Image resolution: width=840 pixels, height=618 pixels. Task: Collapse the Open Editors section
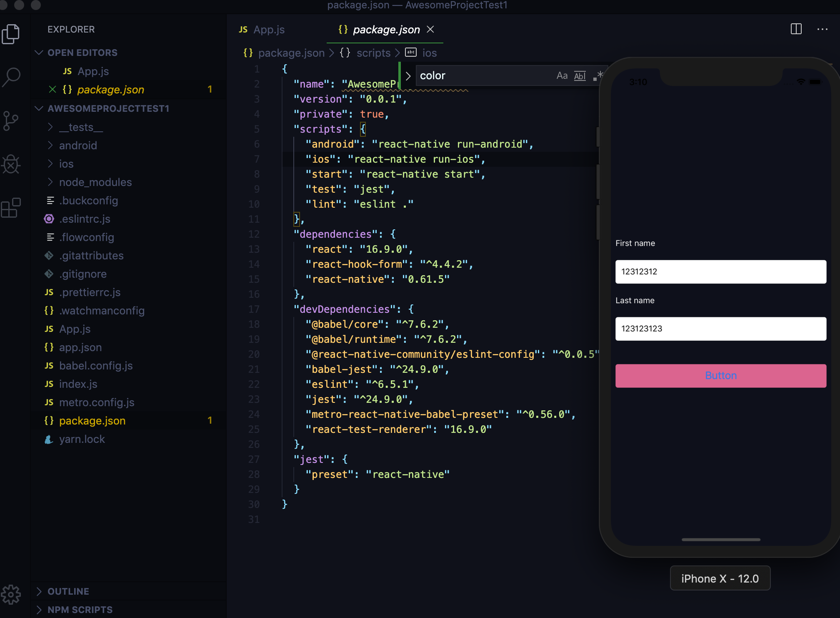tap(39, 52)
